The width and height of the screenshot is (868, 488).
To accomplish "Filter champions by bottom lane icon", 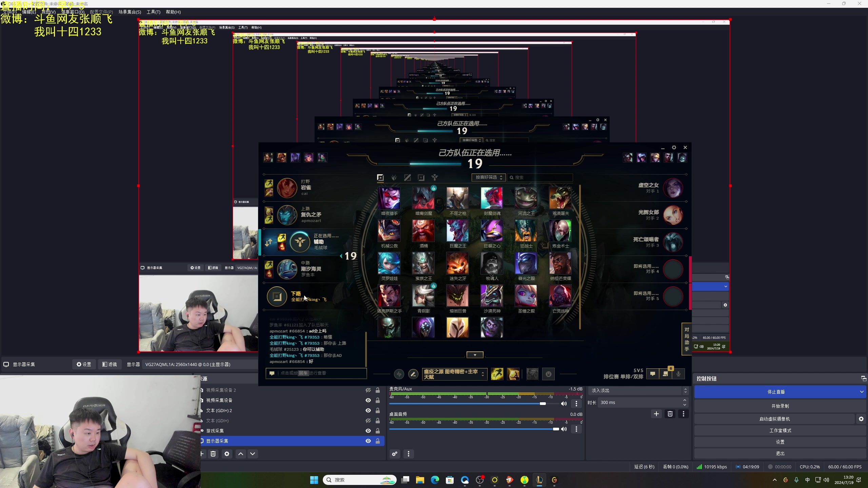I will coord(421,178).
